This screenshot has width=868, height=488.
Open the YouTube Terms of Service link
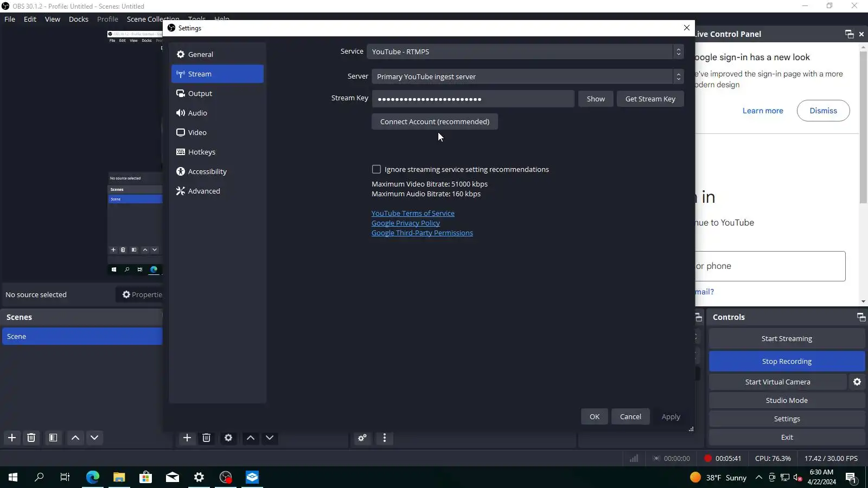click(x=413, y=213)
